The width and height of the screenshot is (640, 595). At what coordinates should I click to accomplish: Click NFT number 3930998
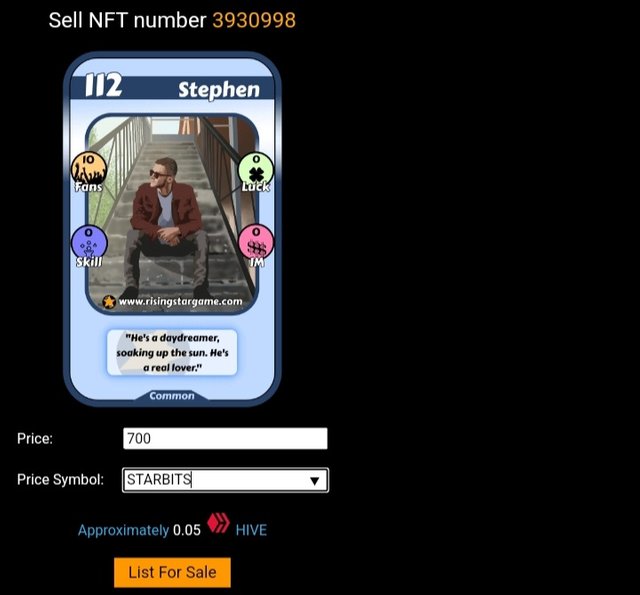click(254, 20)
